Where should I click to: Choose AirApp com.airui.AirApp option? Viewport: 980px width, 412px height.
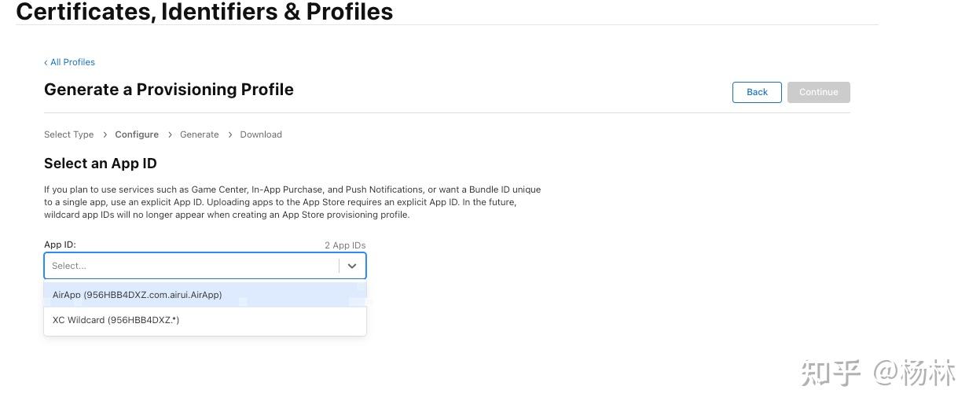tap(138, 295)
